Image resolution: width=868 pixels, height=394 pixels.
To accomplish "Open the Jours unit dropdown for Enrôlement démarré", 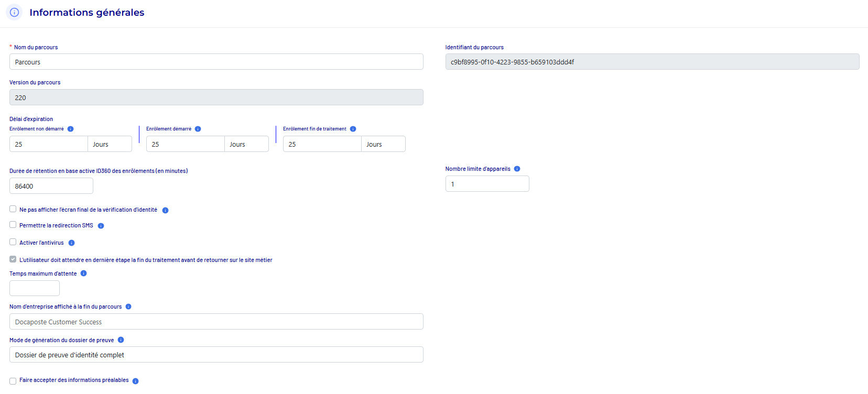I will pos(246,144).
